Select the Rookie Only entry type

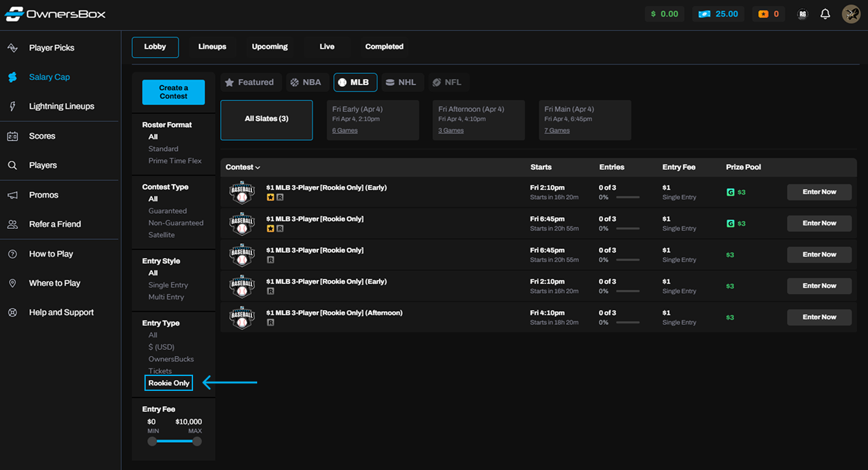(x=169, y=383)
